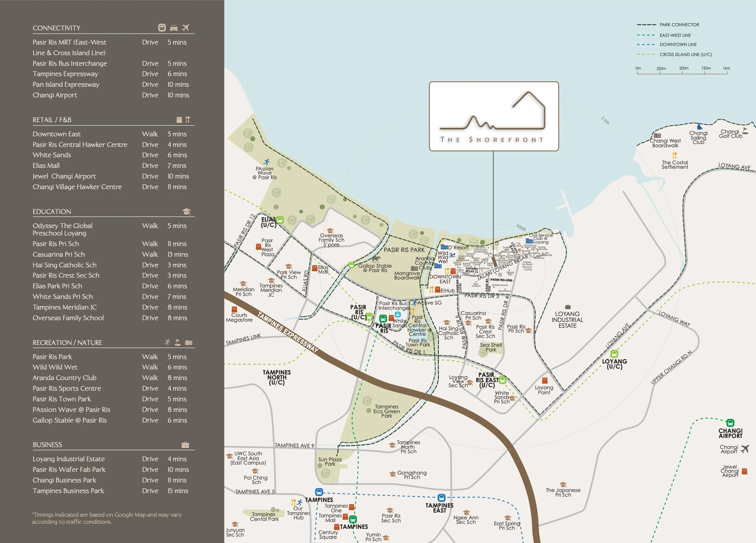
Task: Click the airplane icon beside Changi Airport label
Action: point(745,449)
